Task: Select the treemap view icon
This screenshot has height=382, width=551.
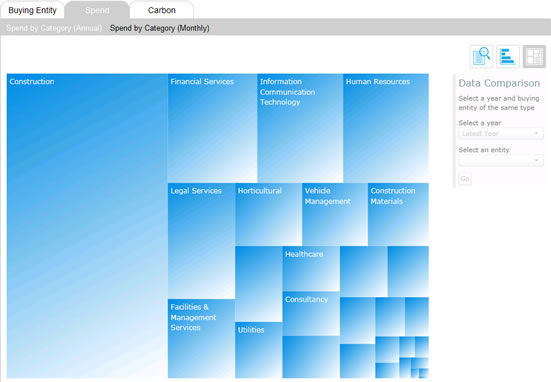Action: tap(534, 56)
